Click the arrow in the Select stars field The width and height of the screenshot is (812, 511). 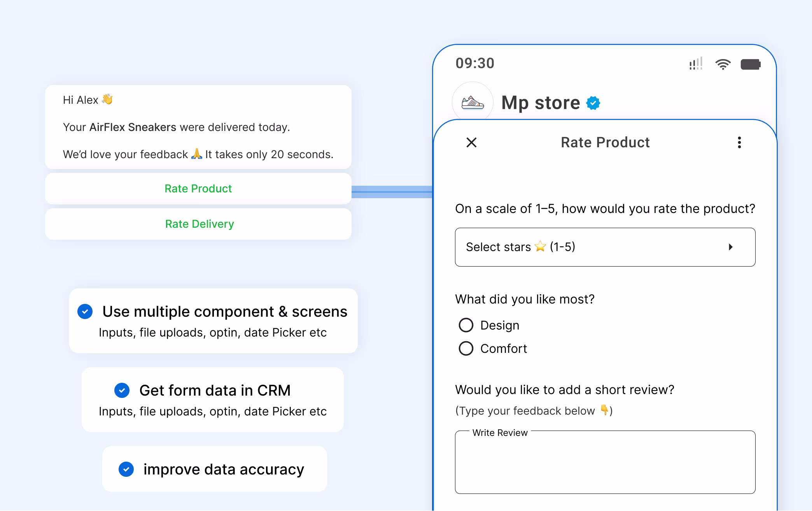pyautogui.click(x=731, y=247)
